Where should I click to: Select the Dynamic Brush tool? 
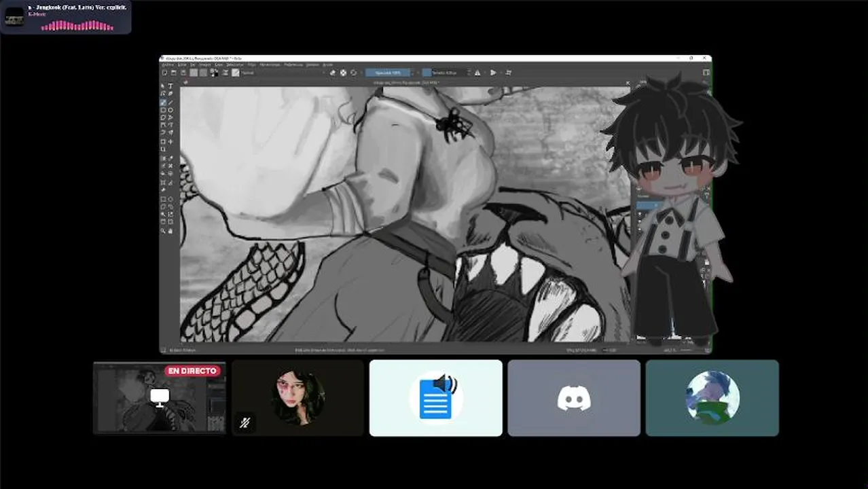click(x=163, y=132)
